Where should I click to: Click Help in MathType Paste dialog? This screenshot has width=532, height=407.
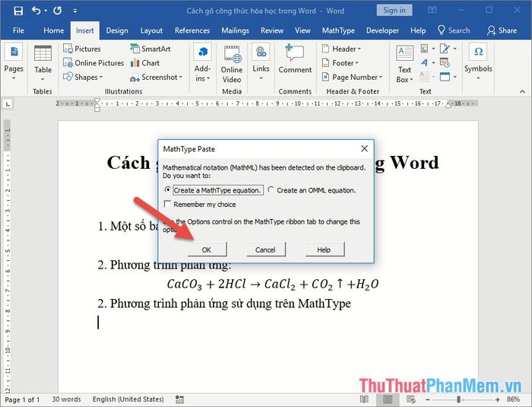324,250
